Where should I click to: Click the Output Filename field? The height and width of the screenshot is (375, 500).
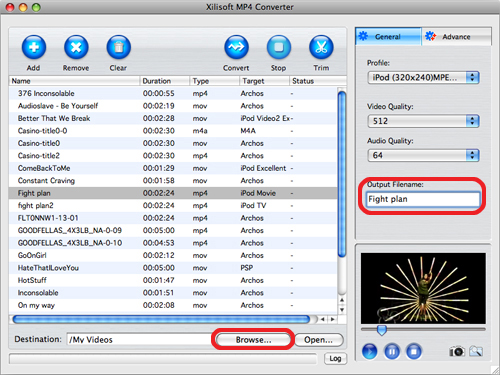(423, 199)
